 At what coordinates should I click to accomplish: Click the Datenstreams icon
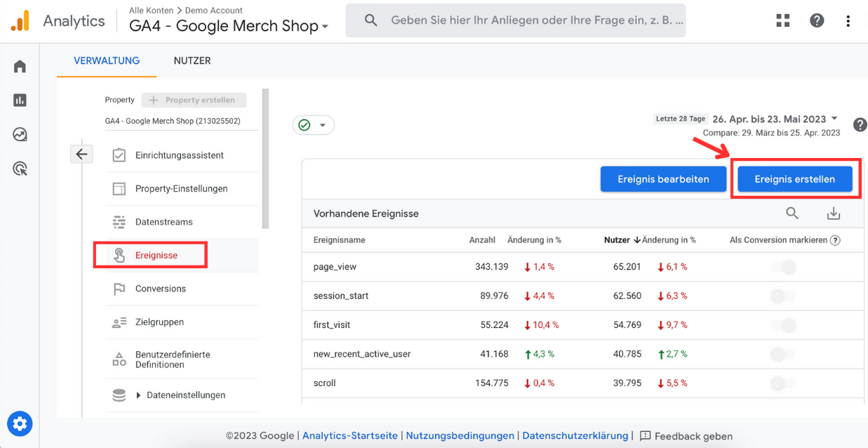(x=119, y=222)
